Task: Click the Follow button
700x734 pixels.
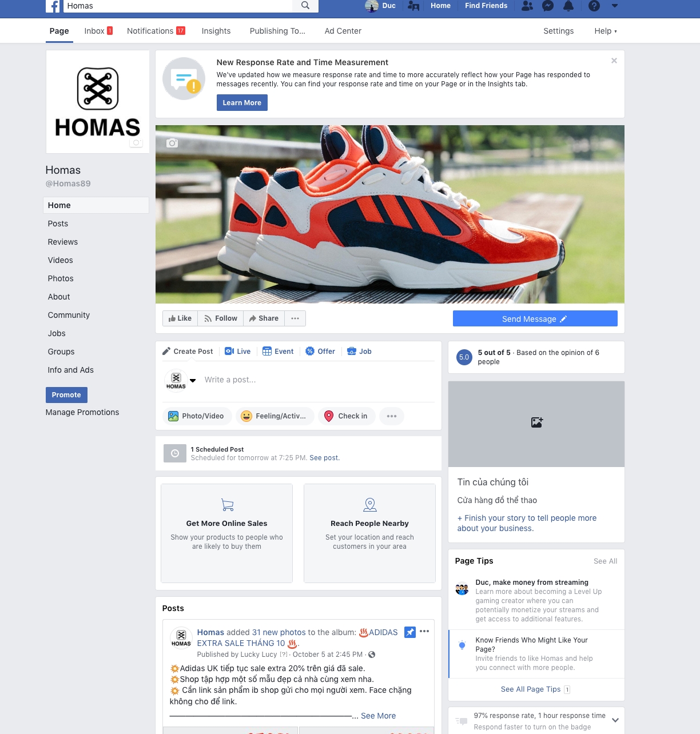Action: click(x=221, y=318)
